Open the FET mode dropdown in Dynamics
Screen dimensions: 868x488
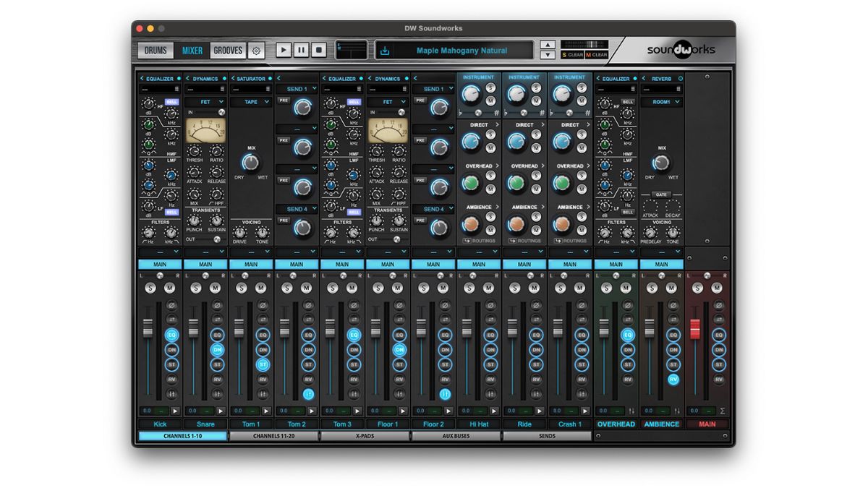205,101
